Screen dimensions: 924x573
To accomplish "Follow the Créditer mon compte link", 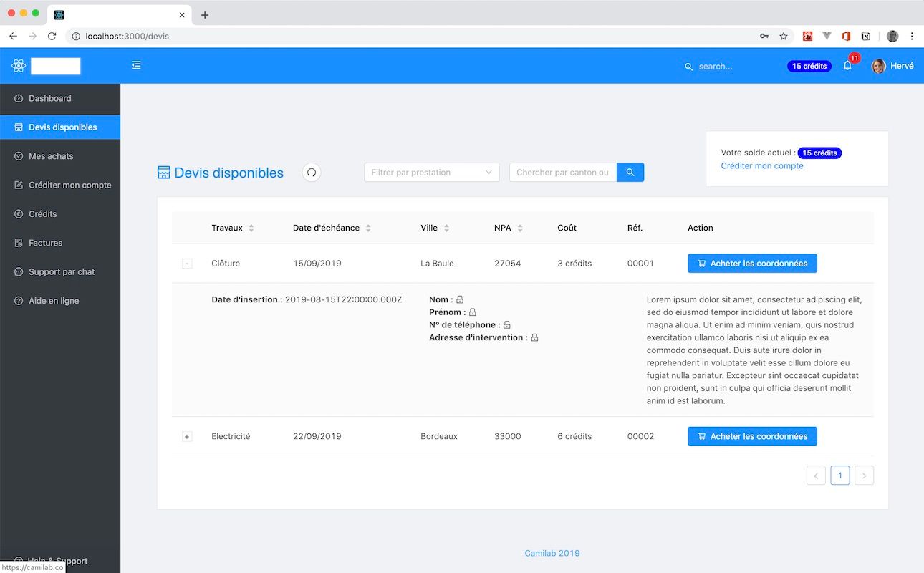I will tap(761, 165).
